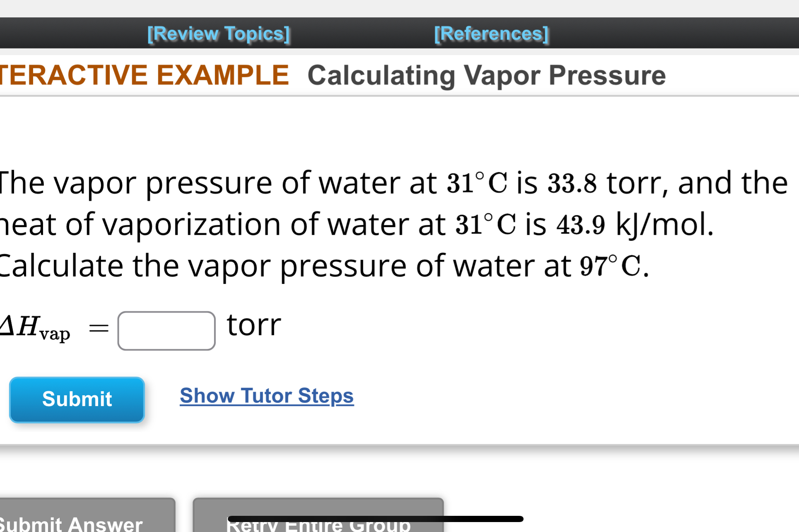Open the References link
The image size is (799, 532).
tap(491, 33)
